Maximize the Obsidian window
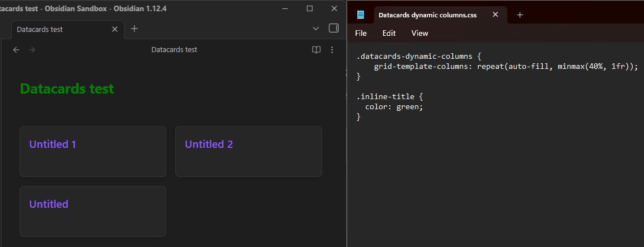 point(310,8)
